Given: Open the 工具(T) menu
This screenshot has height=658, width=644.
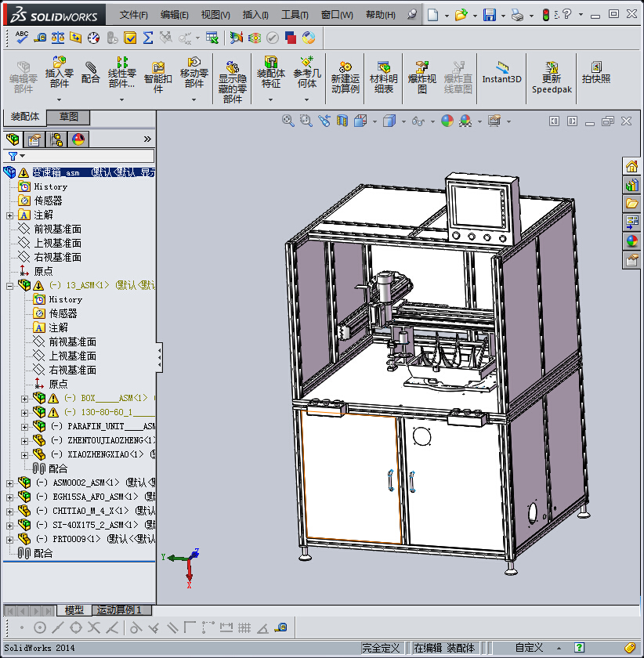Looking at the screenshot, I should (295, 15).
